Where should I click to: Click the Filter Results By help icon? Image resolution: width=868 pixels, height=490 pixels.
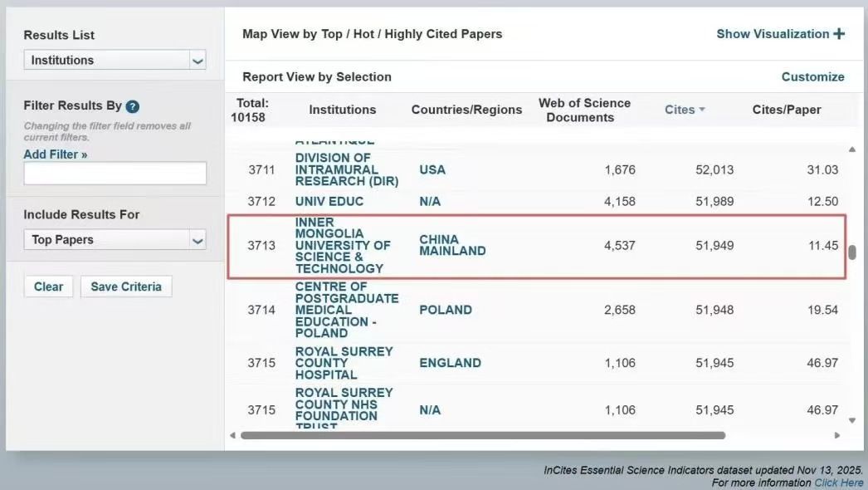pyautogui.click(x=133, y=106)
